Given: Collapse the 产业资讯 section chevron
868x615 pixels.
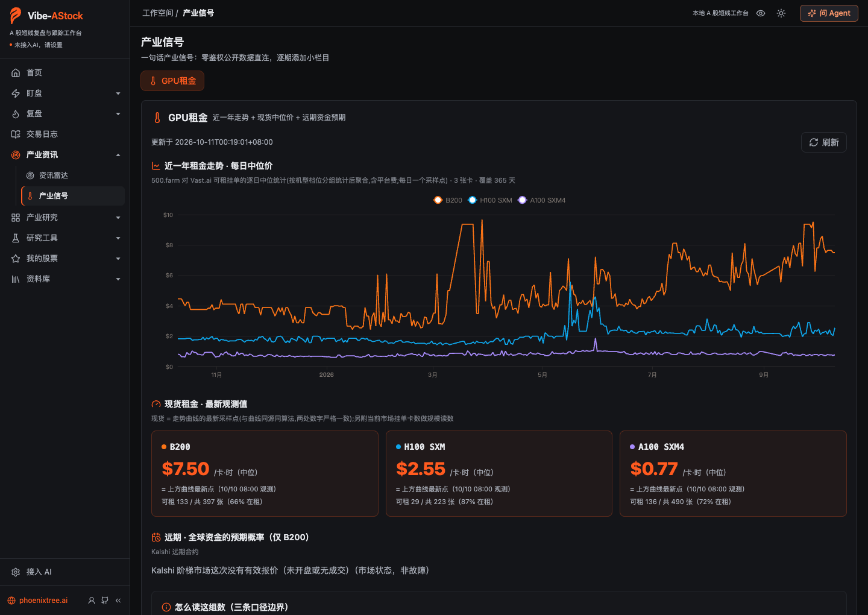Looking at the screenshot, I should pos(118,155).
